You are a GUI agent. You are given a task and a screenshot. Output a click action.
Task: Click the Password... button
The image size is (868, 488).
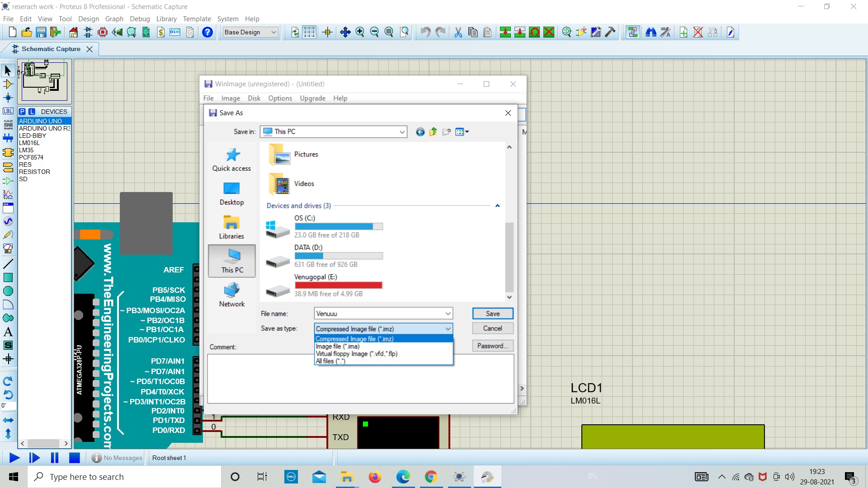493,346
